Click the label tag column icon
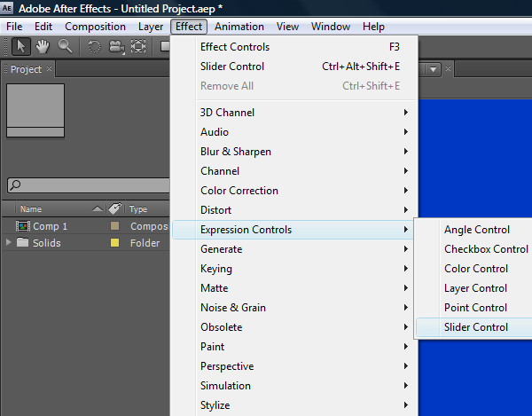Viewport: 532px width, 416px height. tap(115, 208)
